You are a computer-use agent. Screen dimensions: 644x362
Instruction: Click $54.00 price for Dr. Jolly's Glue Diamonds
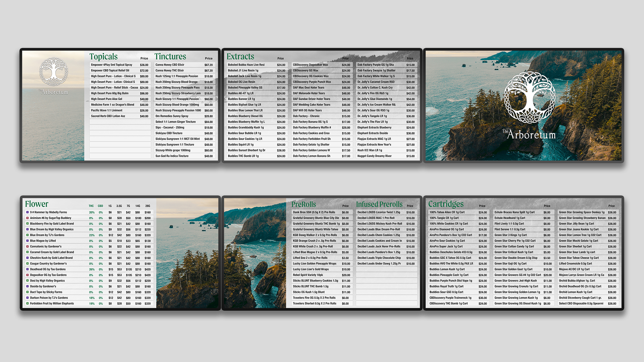tap(411, 99)
